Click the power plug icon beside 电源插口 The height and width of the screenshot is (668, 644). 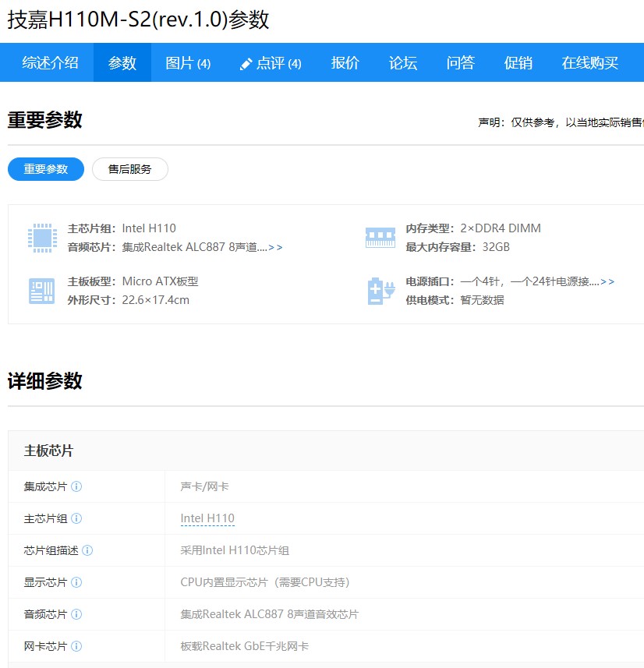point(380,291)
